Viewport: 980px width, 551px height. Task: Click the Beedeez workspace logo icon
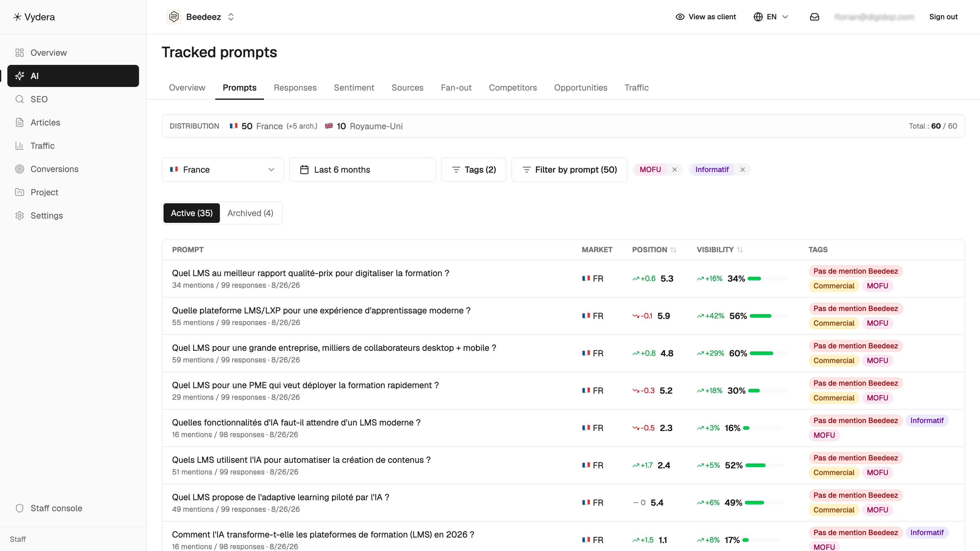click(x=174, y=17)
